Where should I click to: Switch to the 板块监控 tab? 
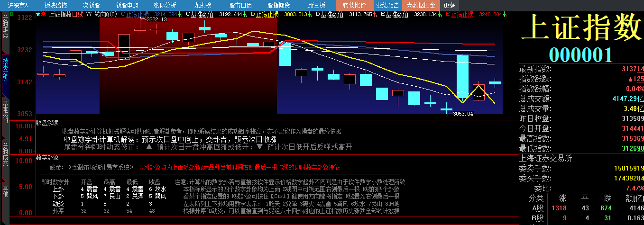[x=55, y=5]
